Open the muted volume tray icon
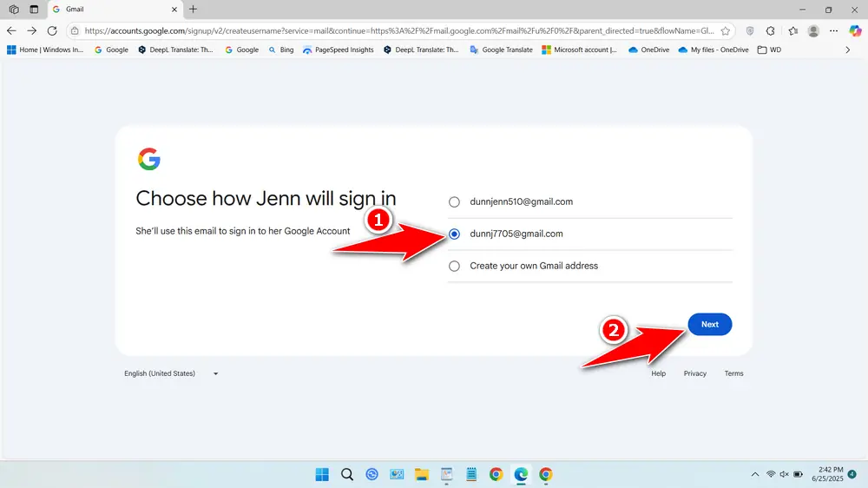 [784, 475]
